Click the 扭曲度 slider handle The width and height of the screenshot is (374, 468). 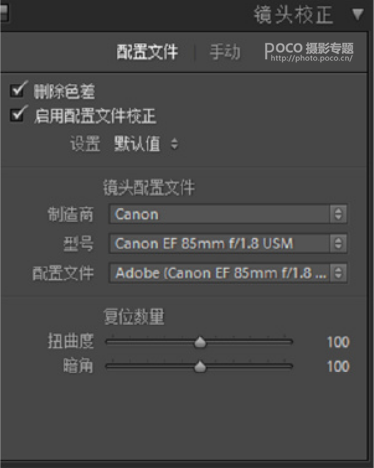click(x=200, y=342)
